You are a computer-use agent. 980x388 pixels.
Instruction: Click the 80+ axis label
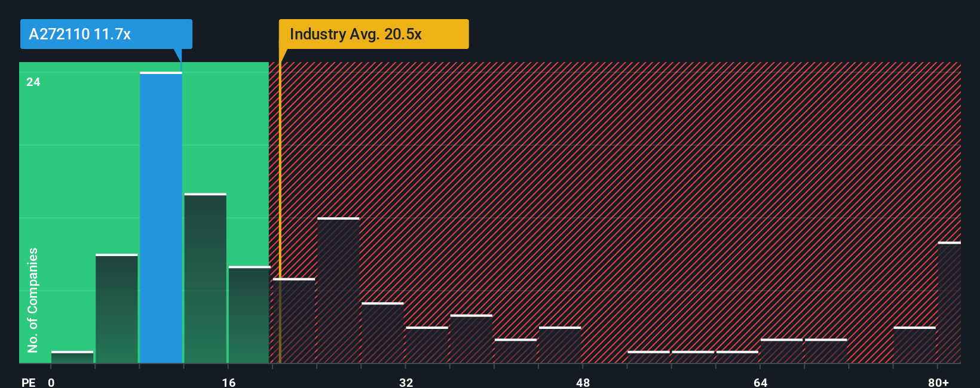938,382
